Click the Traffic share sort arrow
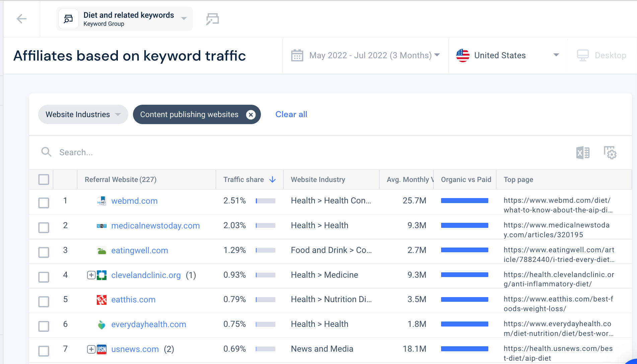This screenshot has width=637, height=364. click(x=272, y=179)
